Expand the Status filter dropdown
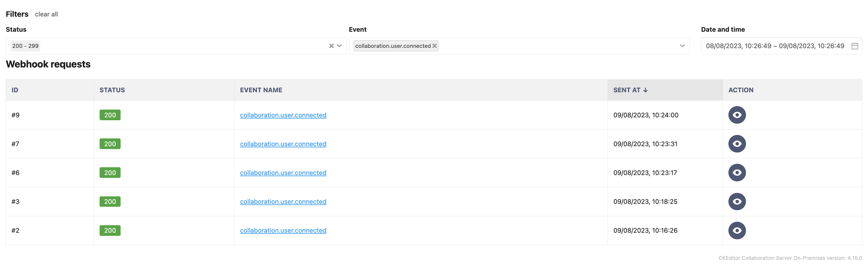Viewport: 868px width, 267px height. coord(339,46)
